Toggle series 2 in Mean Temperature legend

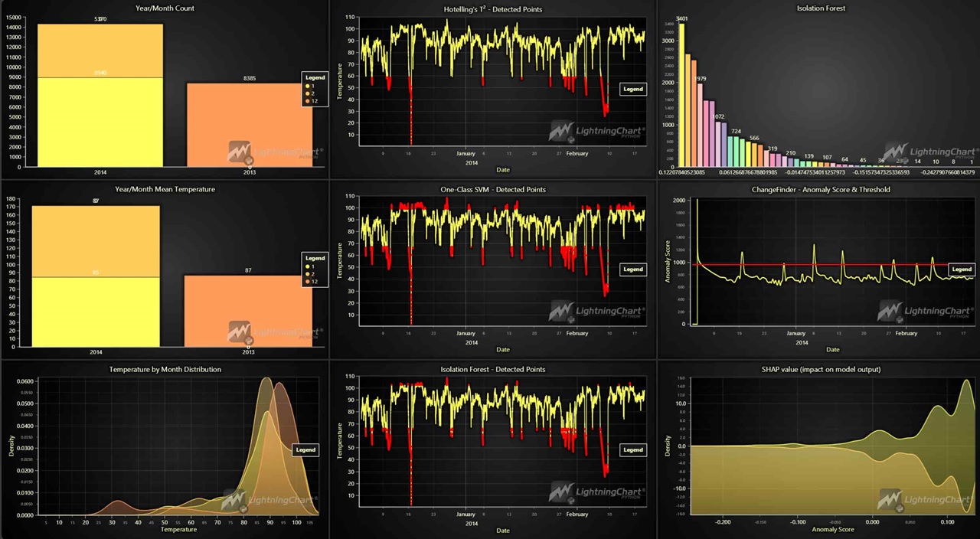point(311,274)
